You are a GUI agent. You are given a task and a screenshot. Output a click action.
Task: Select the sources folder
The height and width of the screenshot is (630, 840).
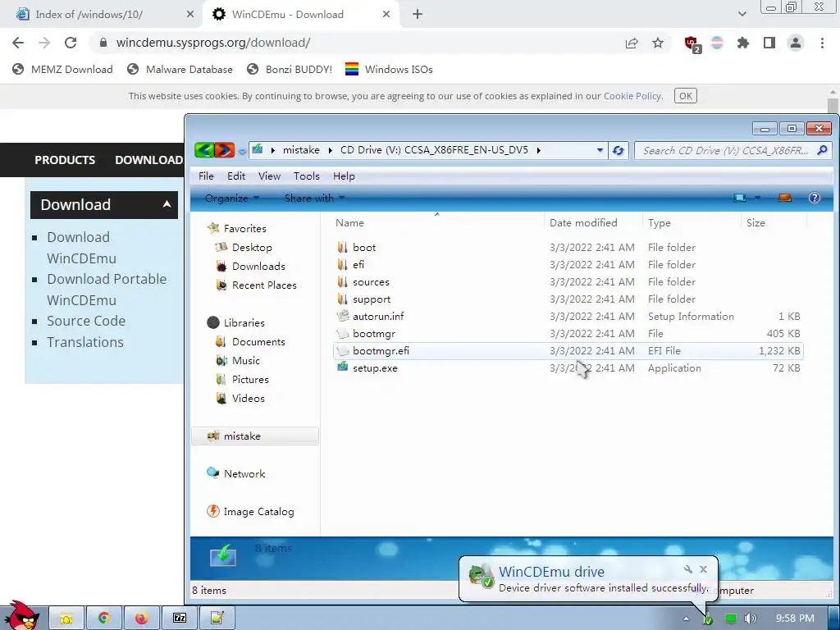coord(371,282)
